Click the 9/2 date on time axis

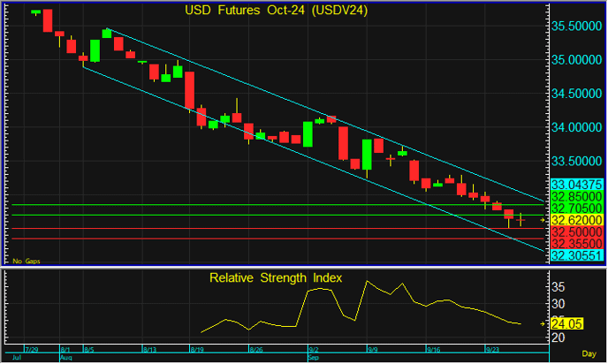(x=314, y=350)
